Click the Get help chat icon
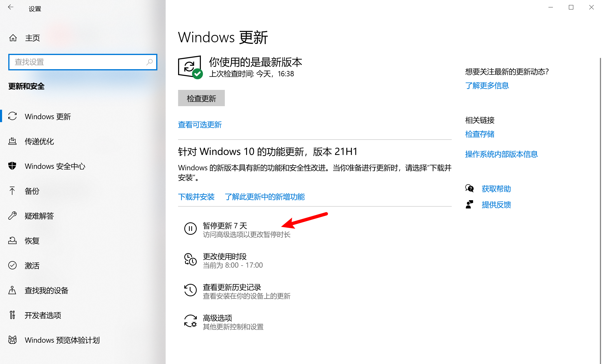The width and height of the screenshot is (602, 364). 469,188
